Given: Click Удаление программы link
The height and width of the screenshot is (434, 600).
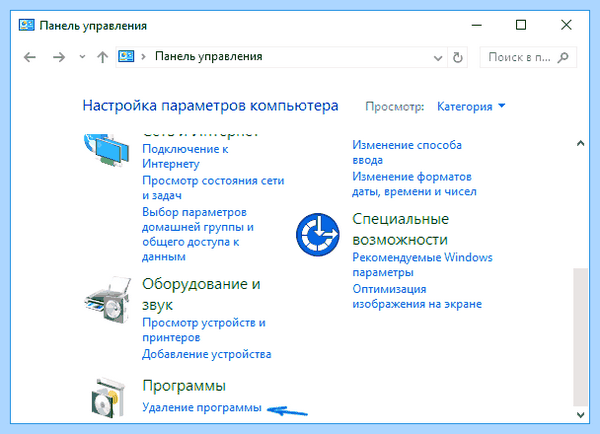Looking at the screenshot, I should (202, 407).
